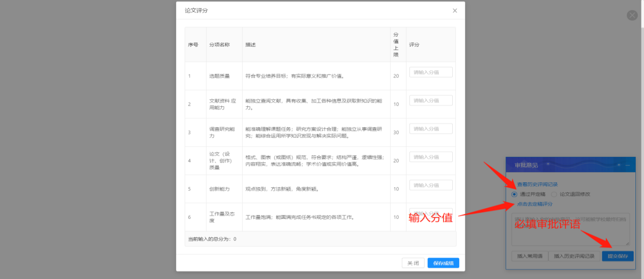644x279 pixels.
Task: Focus the score input for 创新能力
Action: click(x=431, y=185)
